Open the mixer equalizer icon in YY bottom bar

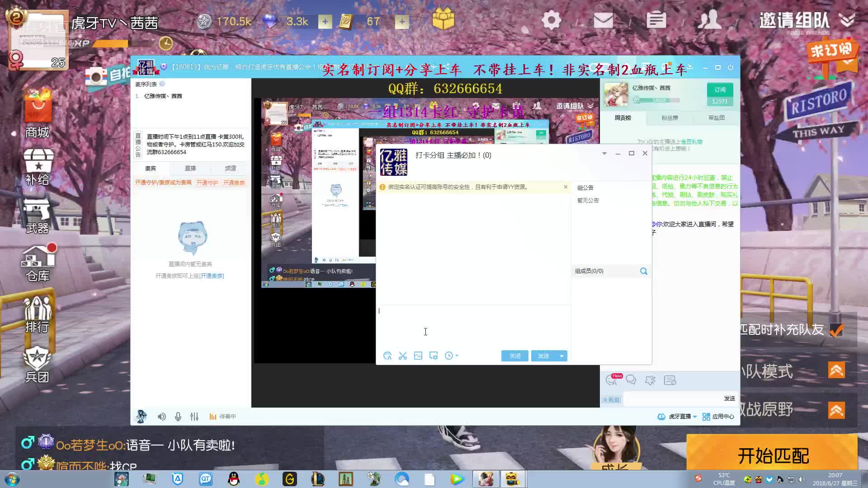coord(194,417)
